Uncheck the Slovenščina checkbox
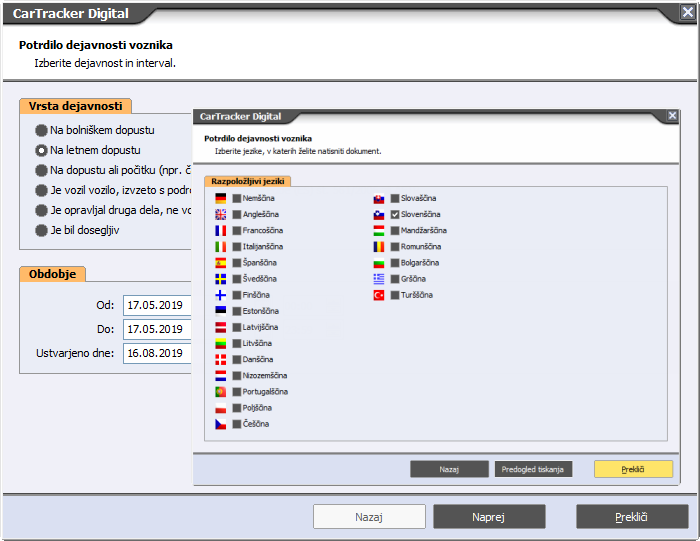This screenshot has height=541, width=700. [395, 214]
